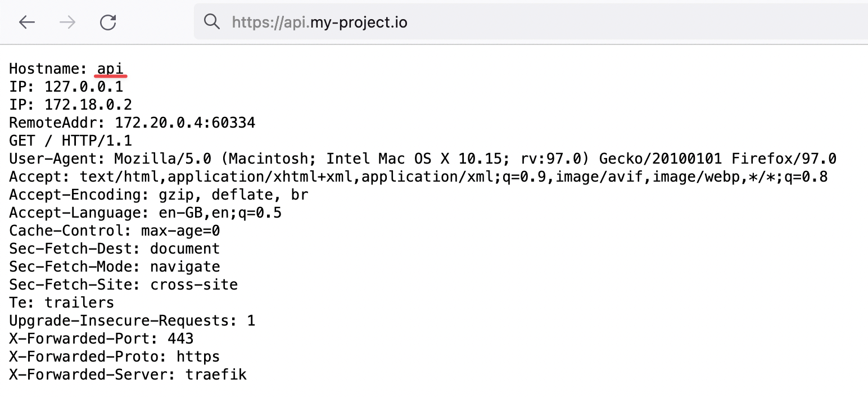Screen dimensions: 868x397
Task: Click the X-Forwarded-Server traefik line
Action: [128, 375]
